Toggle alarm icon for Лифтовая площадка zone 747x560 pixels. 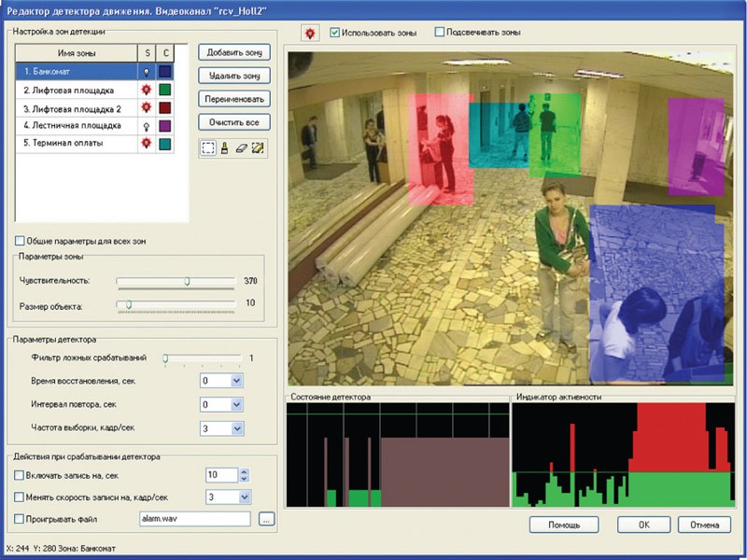coord(146,90)
